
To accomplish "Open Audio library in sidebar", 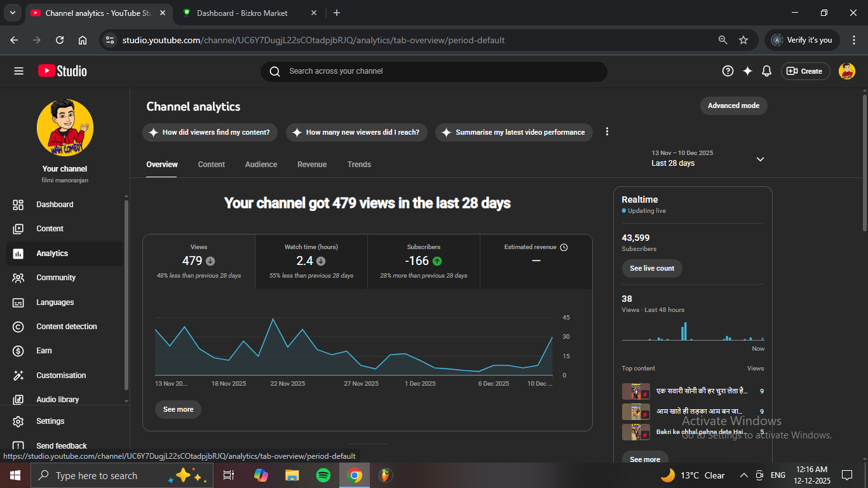I will coord(58,400).
